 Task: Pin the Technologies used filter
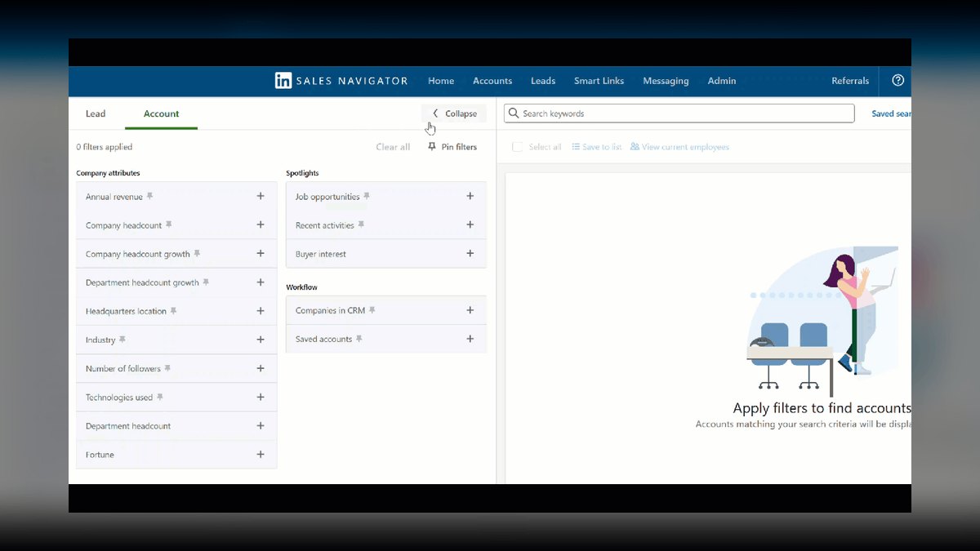[160, 397]
